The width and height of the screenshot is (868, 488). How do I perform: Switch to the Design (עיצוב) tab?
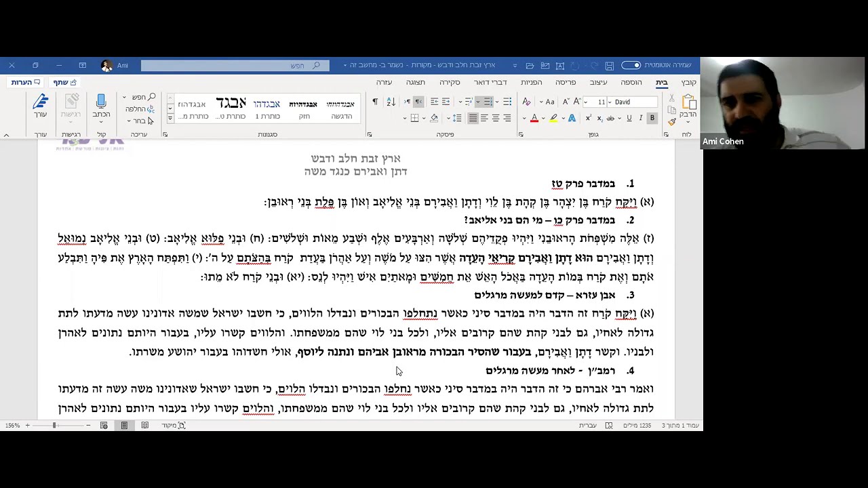[597, 82]
